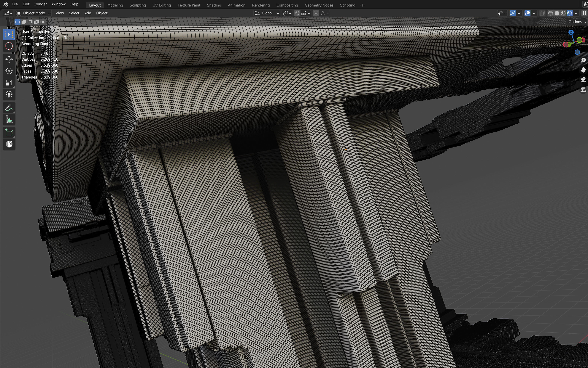Image resolution: width=588 pixels, height=368 pixels.
Task: Add a new workspace with plus
Action: tap(362, 5)
